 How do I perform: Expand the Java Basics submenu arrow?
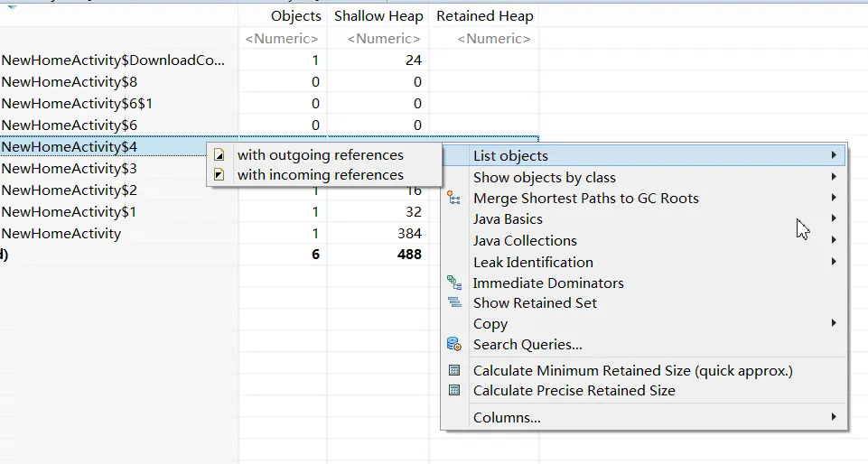click(x=834, y=219)
